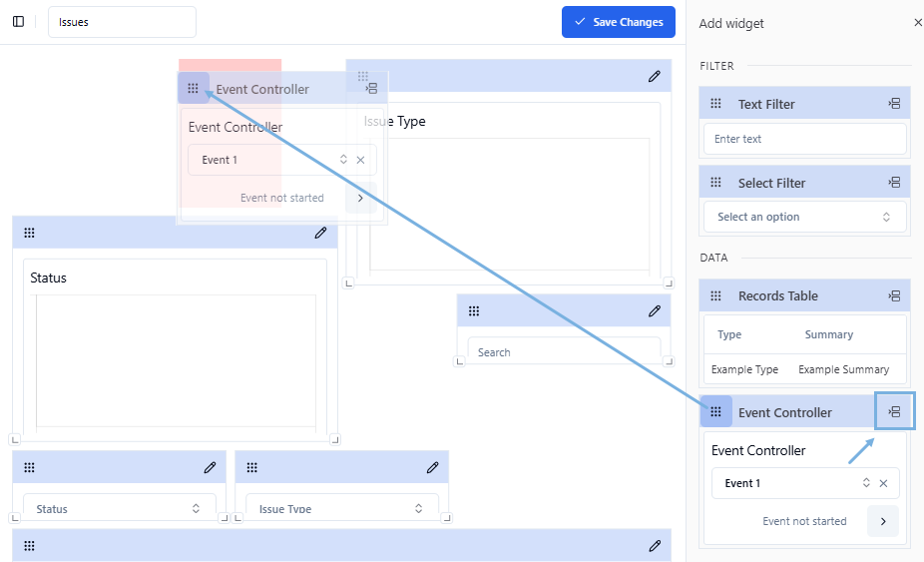Click the Issues dashboard name field
Viewport: 924px width, 562px height.
(x=122, y=22)
